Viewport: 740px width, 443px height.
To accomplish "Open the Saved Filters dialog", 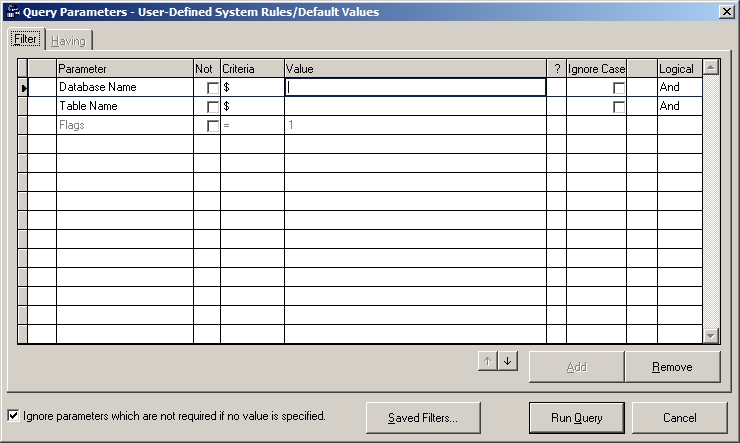I will click(422, 417).
